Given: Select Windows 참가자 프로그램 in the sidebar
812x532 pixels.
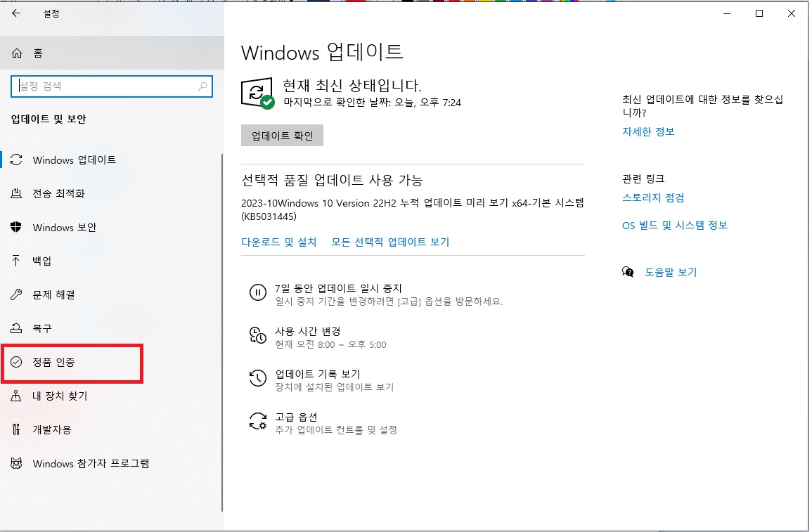Looking at the screenshot, I should (x=111, y=463).
